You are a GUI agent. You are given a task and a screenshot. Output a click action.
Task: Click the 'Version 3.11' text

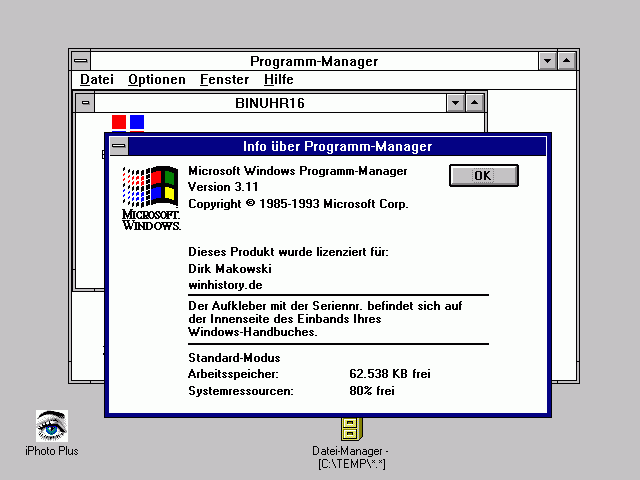coord(223,187)
